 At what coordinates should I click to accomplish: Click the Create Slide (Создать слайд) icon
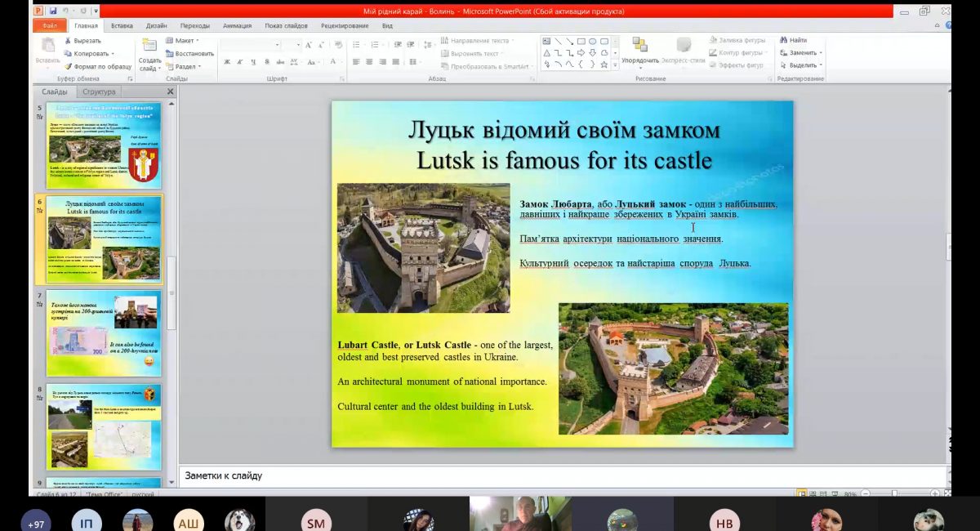pos(149,46)
